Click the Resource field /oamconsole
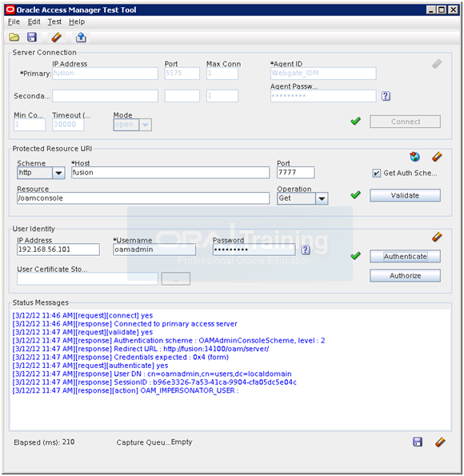 click(x=143, y=198)
